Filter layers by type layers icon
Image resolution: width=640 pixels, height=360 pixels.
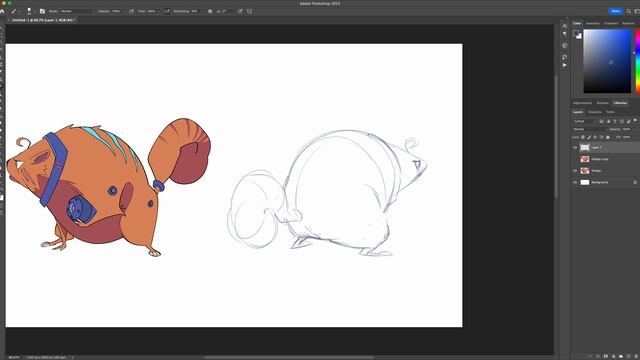coord(615,121)
